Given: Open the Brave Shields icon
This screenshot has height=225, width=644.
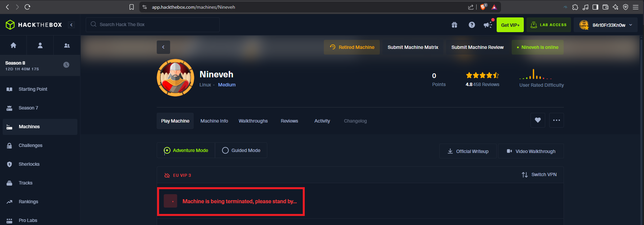Looking at the screenshot, I should pos(483,7).
